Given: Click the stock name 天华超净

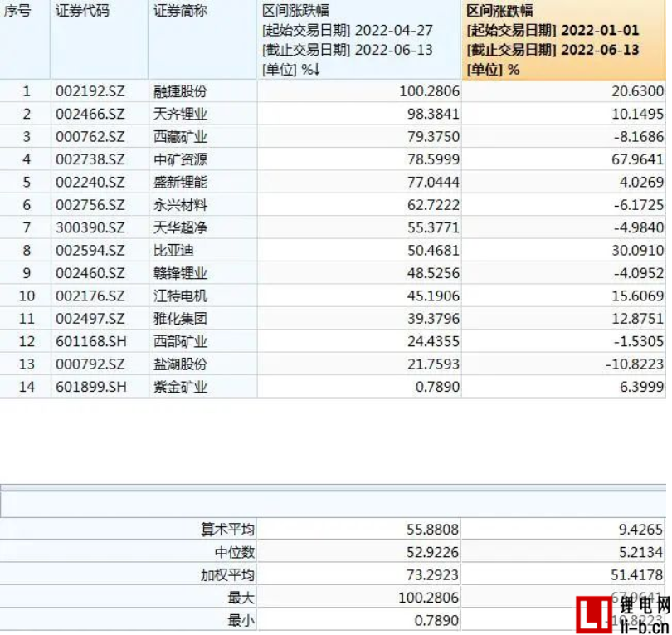Looking at the screenshot, I should pyautogui.click(x=180, y=227).
